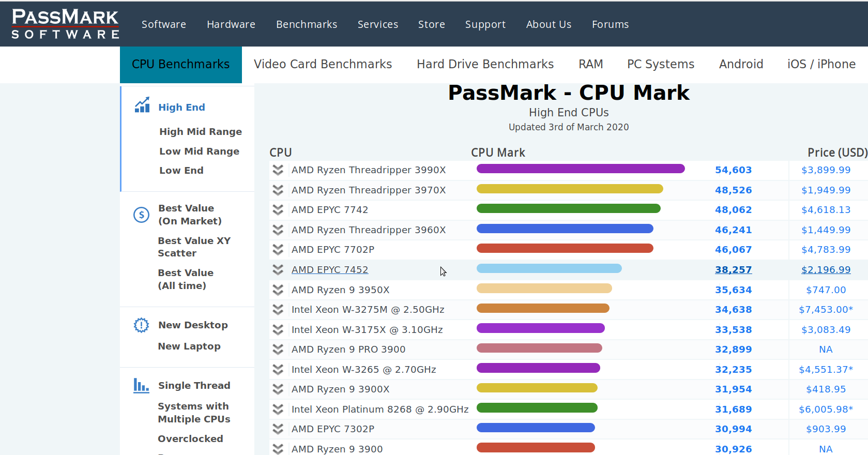The width and height of the screenshot is (868, 455).
Task: Open the New Desktop CPUs list
Action: pyautogui.click(x=193, y=325)
